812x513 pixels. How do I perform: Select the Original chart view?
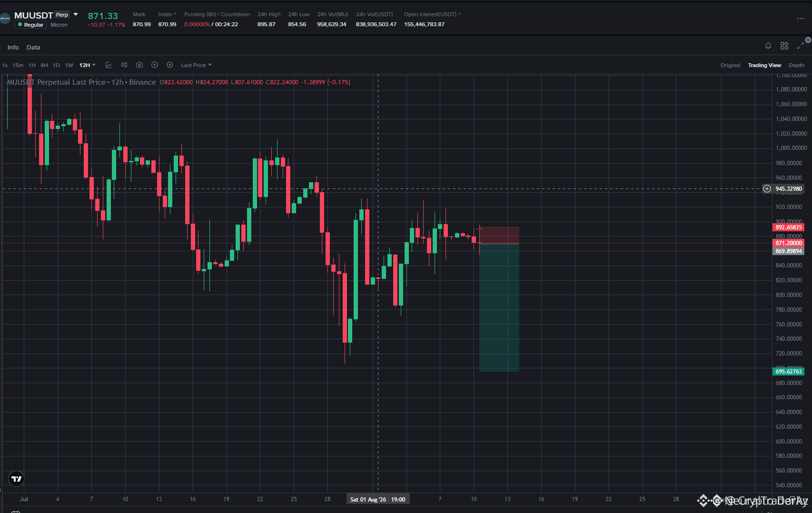[x=730, y=65]
